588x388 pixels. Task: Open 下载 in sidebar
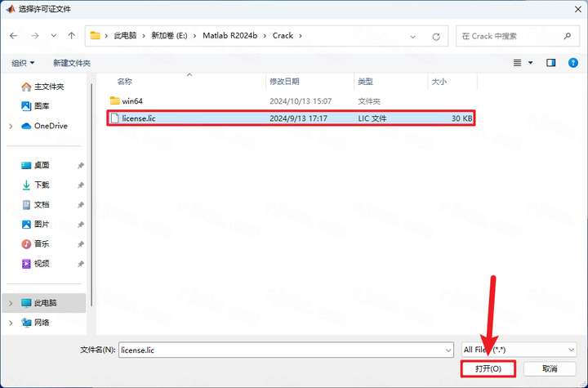(x=35, y=185)
